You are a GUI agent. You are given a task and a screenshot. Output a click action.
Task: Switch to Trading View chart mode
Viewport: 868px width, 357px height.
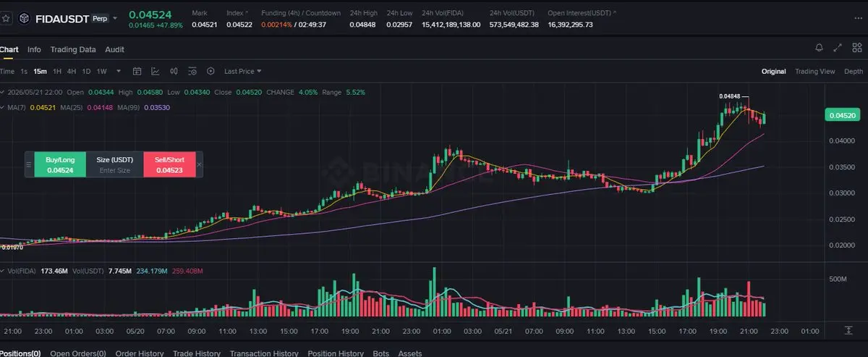[x=815, y=71]
